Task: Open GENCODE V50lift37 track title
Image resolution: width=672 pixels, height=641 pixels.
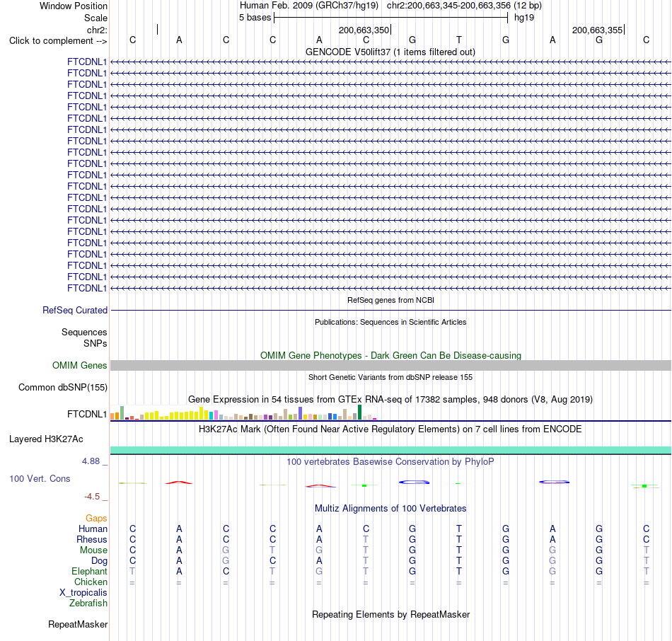Action: (x=390, y=52)
